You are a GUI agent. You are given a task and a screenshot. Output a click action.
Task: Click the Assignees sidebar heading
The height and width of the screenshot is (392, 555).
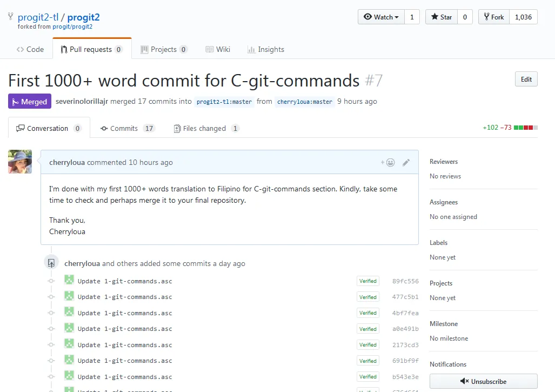click(x=444, y=202)
